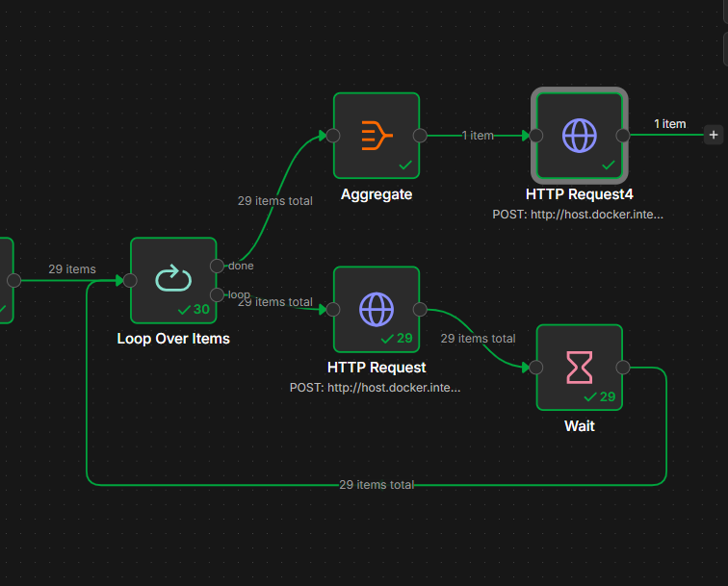The width and height of the screenshot is (728, 586).
Task: Click '29 items total' label on done branch
Action: click(275, 201)
